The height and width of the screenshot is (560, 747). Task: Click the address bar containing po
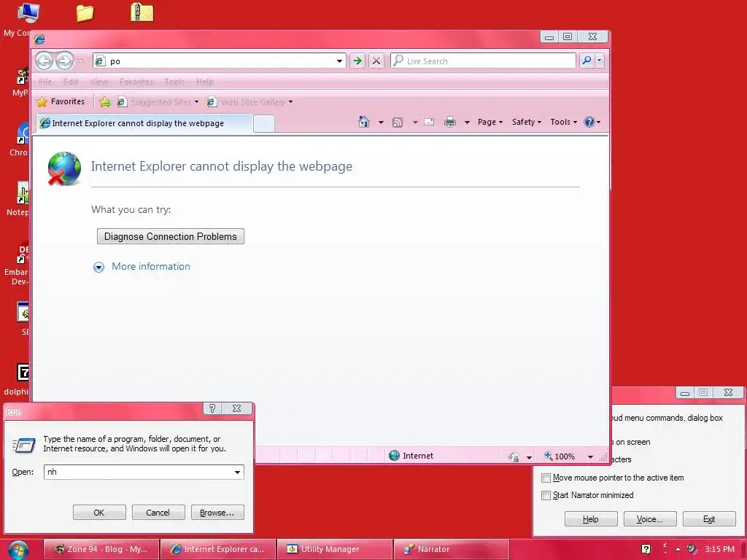220,61
